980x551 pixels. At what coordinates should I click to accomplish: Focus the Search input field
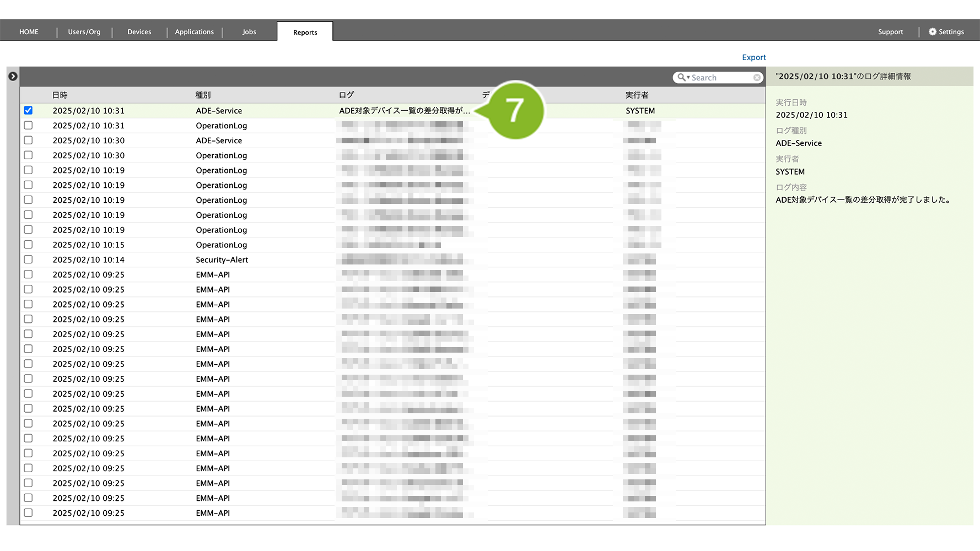(721, 78)
